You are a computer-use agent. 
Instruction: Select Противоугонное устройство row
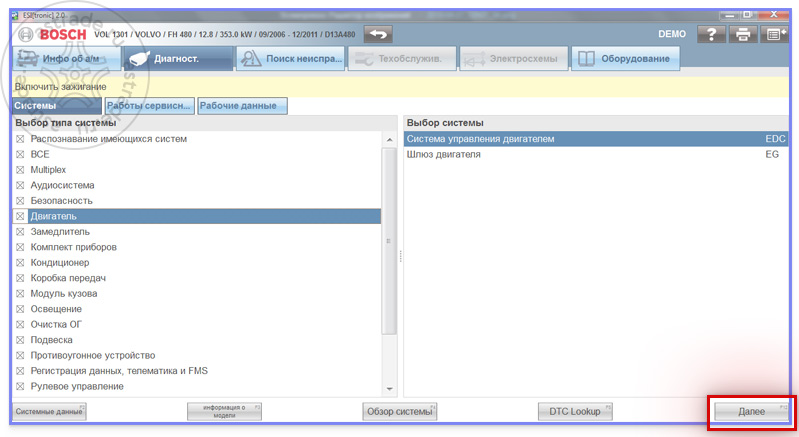197,356
